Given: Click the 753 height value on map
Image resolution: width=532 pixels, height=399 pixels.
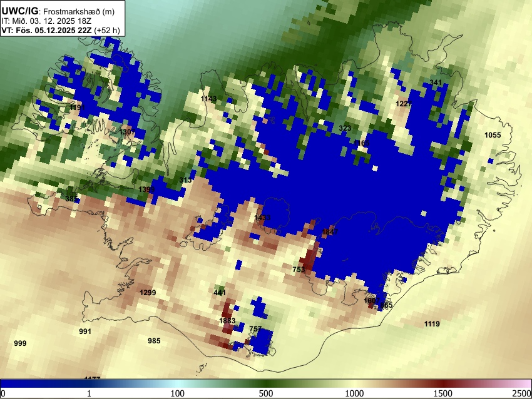Looking at the screenshot, I should [299, 270].
